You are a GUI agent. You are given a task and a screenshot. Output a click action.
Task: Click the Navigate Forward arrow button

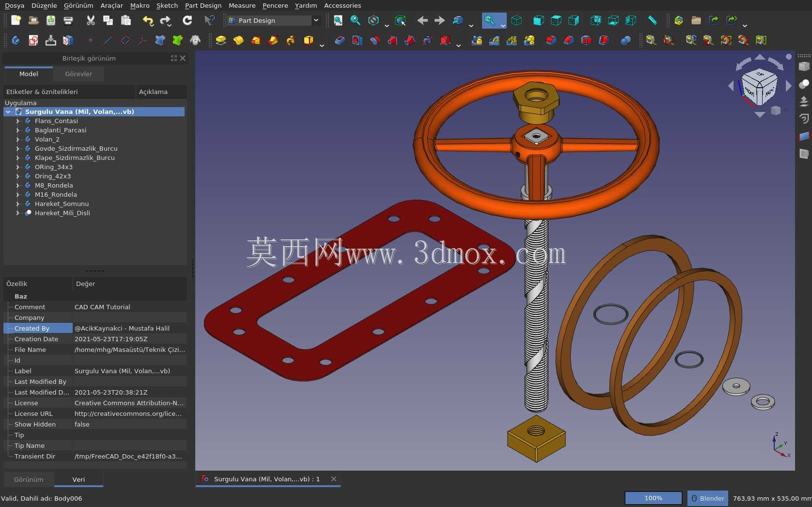439,20
